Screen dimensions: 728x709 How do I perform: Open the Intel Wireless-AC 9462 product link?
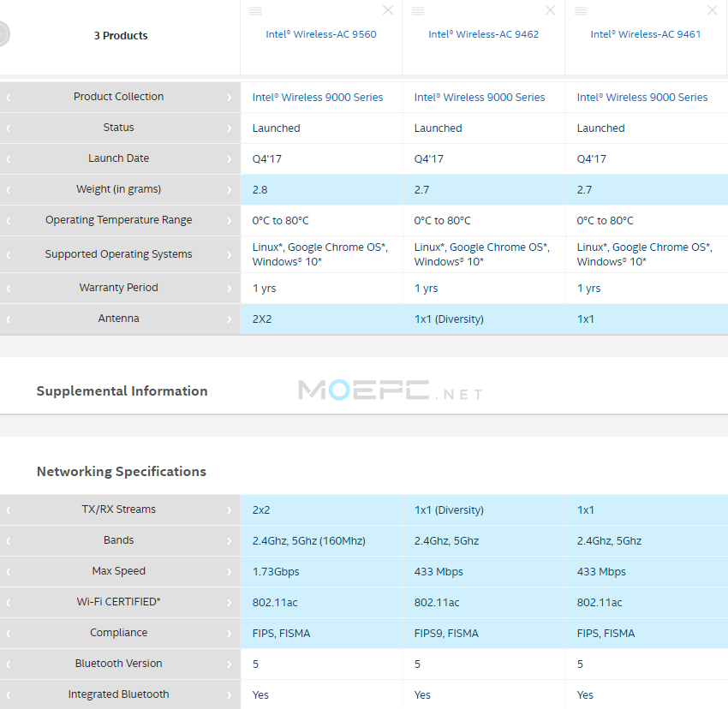483,34
